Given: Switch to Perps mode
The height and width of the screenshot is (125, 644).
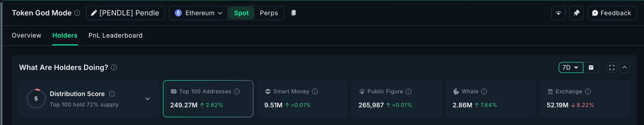Looking at the screenshot, I should (x=269, y=13).
